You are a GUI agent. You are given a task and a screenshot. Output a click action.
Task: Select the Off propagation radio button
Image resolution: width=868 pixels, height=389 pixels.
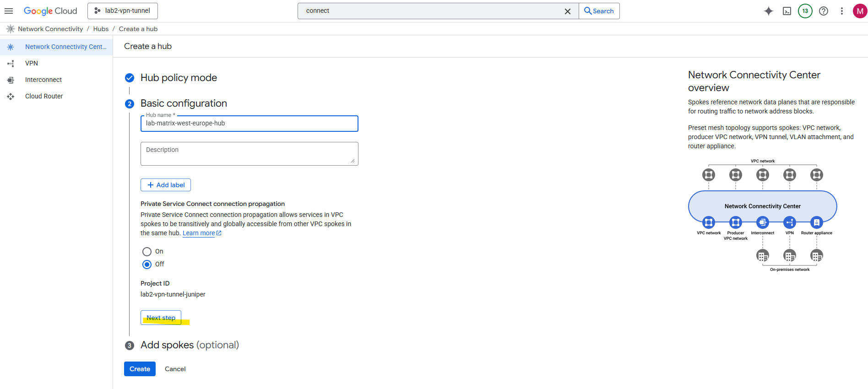[147, 265]
